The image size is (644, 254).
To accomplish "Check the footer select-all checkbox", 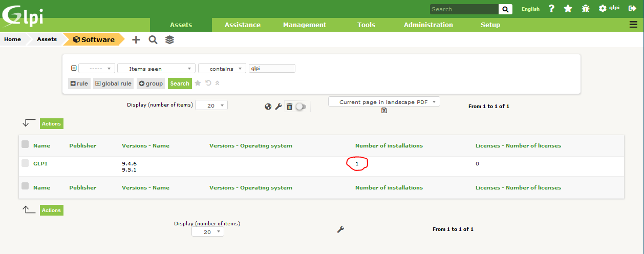I will (x=25, y=187).
